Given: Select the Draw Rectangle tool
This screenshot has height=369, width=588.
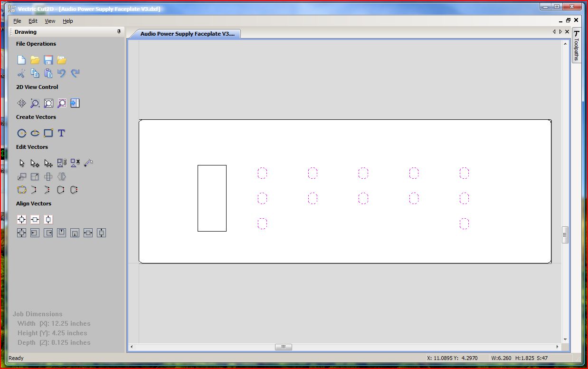Looking at the screenshot, I should (48, 133).
